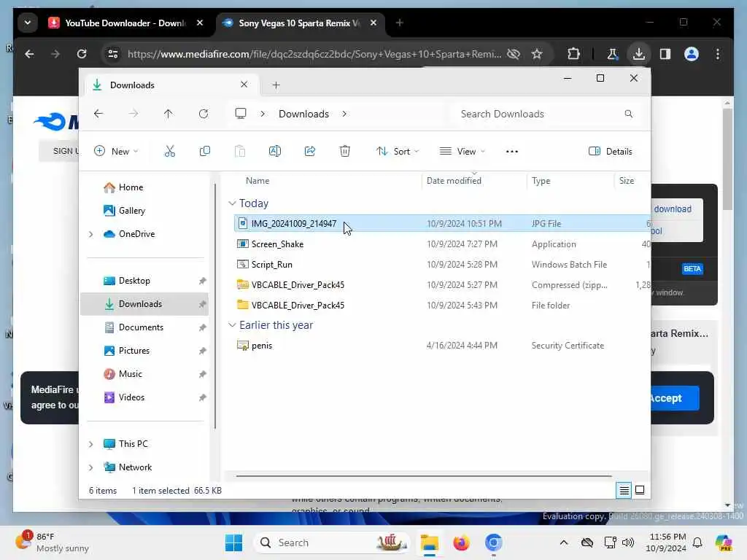This screenshot has width=747, height=560.
Task: Open the View dropdown menu
Action: tap(462, 152)
